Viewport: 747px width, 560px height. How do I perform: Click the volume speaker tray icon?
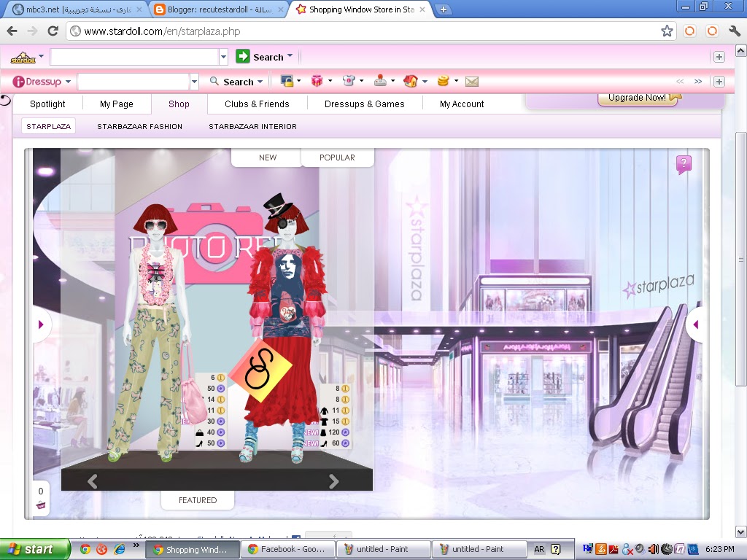653,549
